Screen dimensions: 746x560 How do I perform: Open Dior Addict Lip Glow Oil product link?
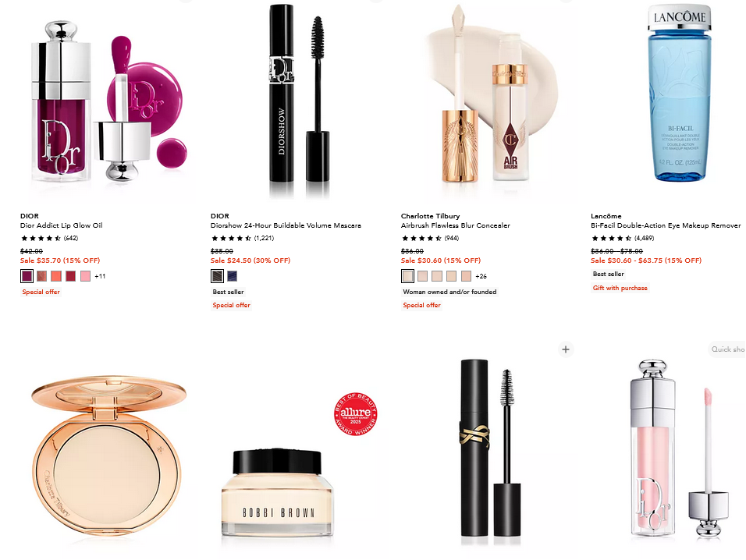coord(62,225)
